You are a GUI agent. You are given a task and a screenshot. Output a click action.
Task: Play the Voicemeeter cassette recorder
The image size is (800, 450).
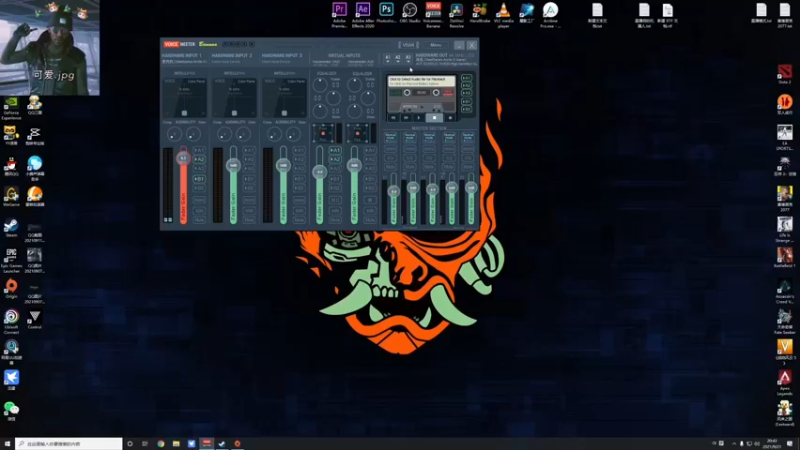419,118
